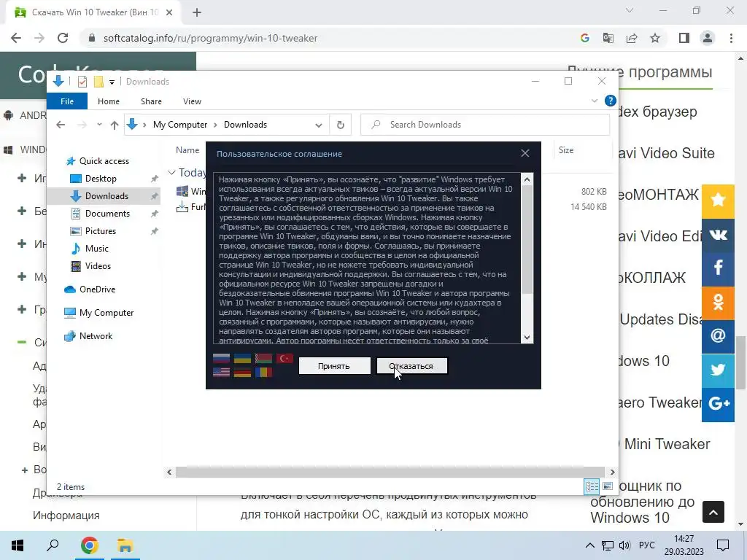Select Desktop in navigation pane
This screenshot has height=560, width=747.
pos(101,179)
